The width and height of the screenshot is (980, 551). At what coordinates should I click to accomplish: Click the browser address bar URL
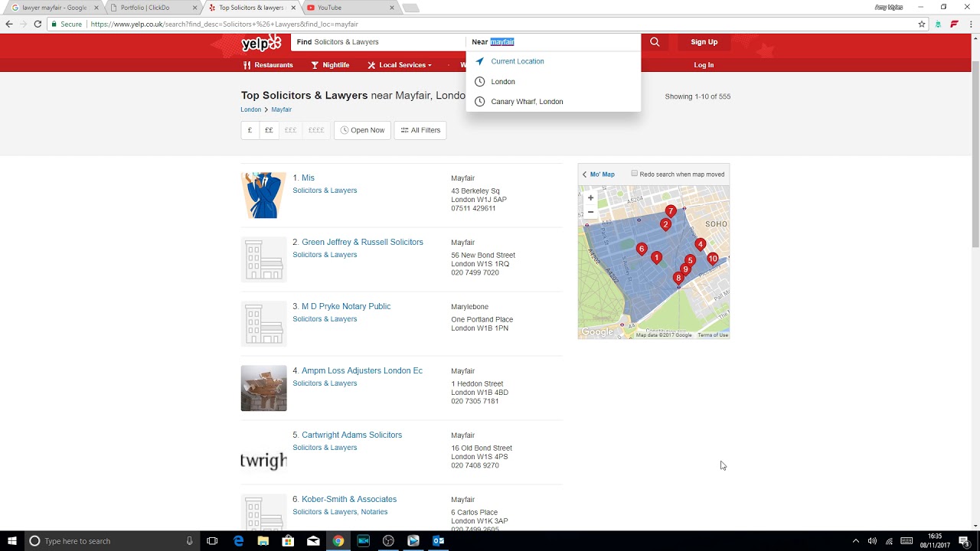[x=224, y=24]
